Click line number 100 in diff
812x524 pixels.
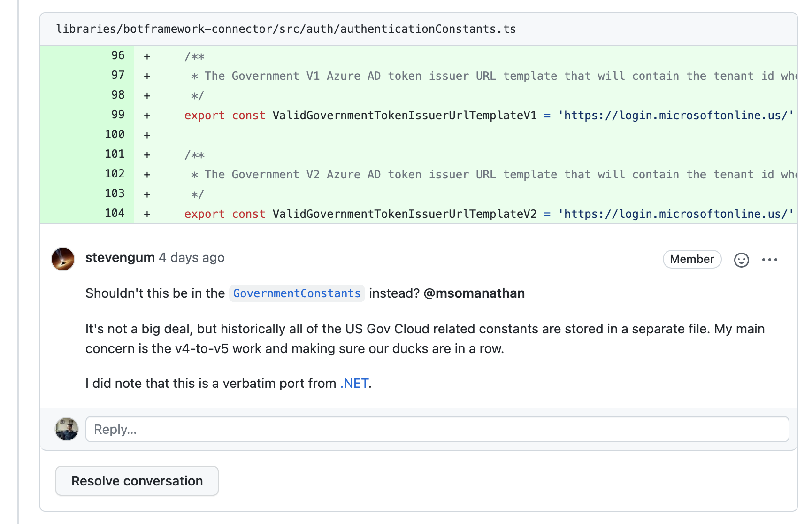(115, 135)
